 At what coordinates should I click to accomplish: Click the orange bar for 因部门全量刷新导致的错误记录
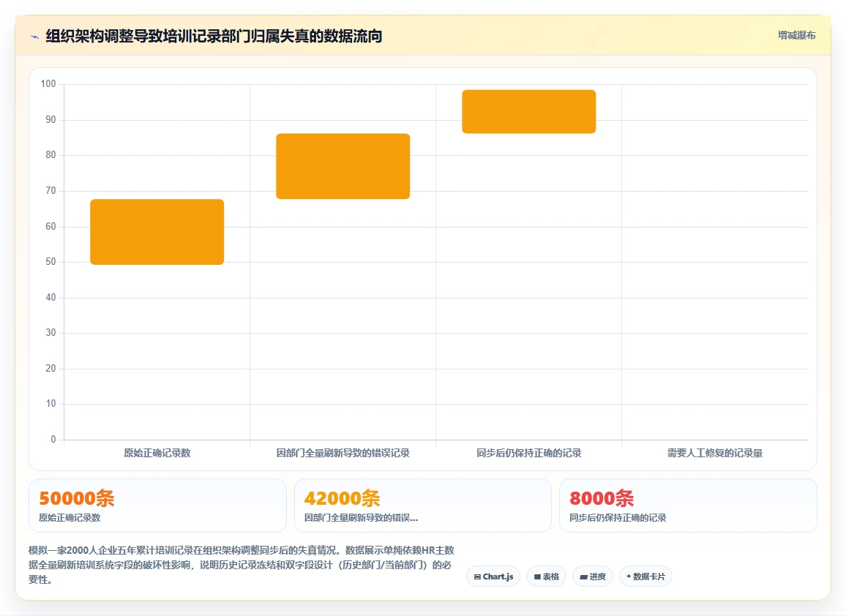343,166
